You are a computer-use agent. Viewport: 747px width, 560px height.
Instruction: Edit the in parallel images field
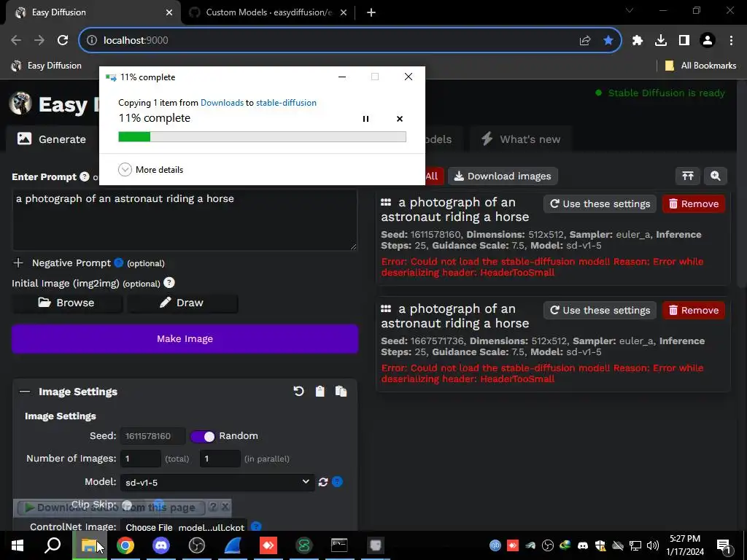click(220, 459)
